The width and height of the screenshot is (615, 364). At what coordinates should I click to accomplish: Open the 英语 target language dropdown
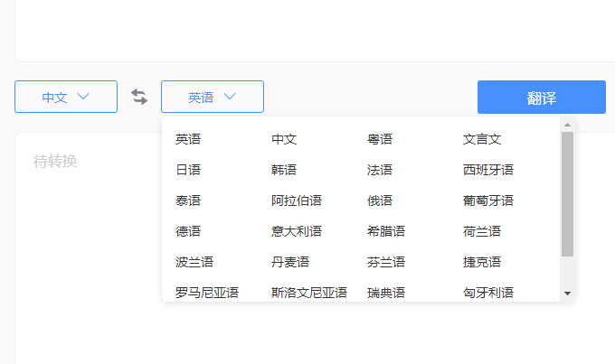point(213,97)
